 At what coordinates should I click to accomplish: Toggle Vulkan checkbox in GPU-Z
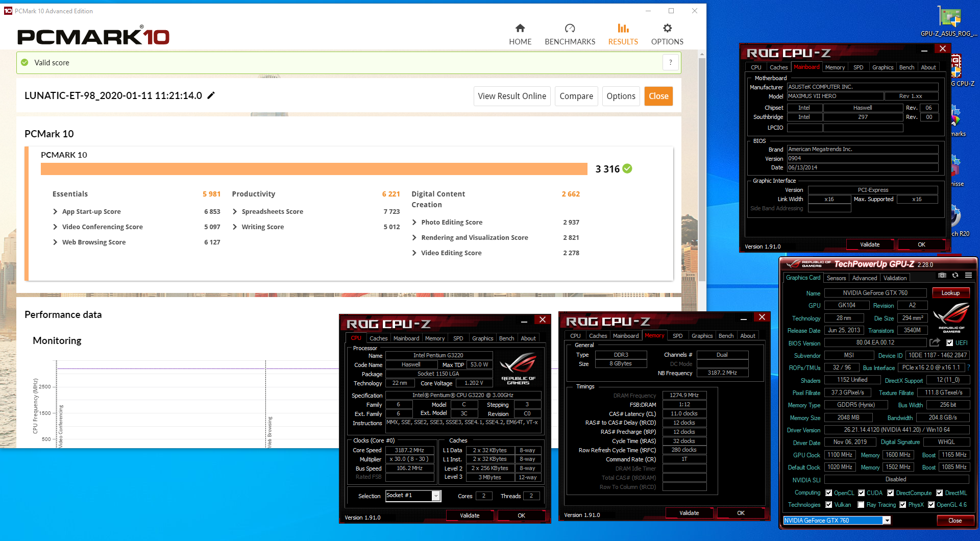pos(829,505)
